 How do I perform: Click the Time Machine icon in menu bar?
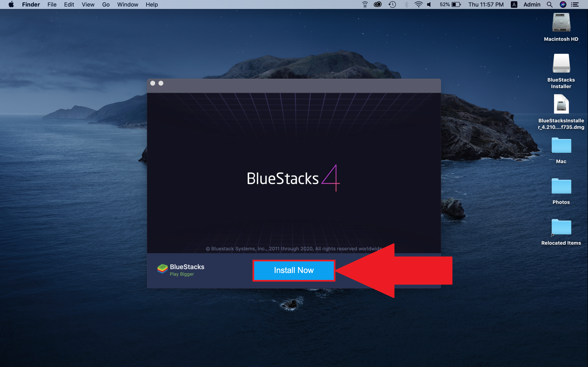click(x=392, y=5)
